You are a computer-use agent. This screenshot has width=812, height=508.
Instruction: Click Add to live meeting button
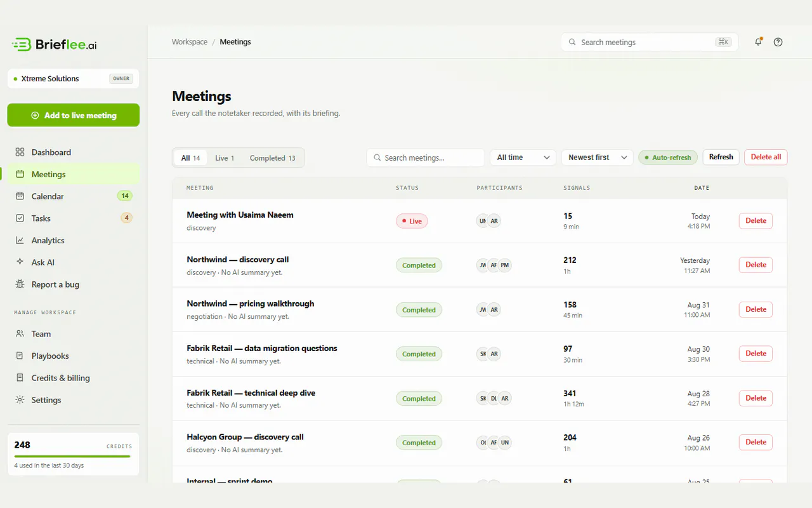[74, 115]
